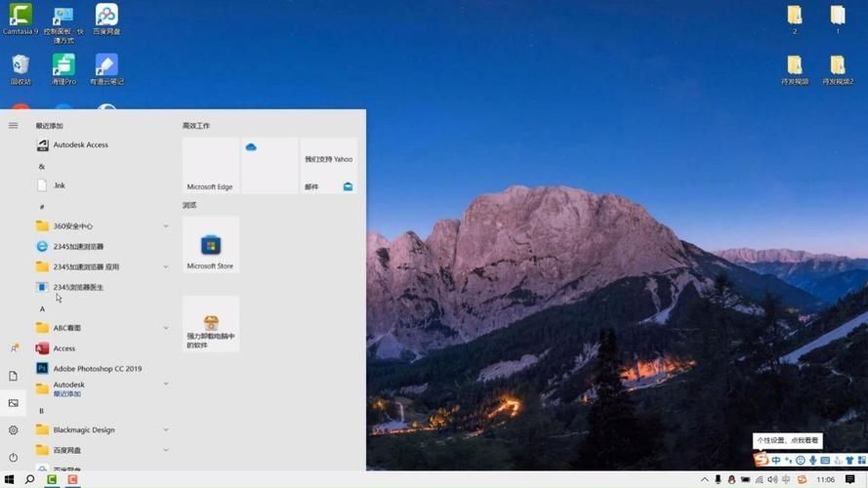Viewport: 868px width, 488px height.
Task: Jump to letter index via the A header
Action: [42, 308]
